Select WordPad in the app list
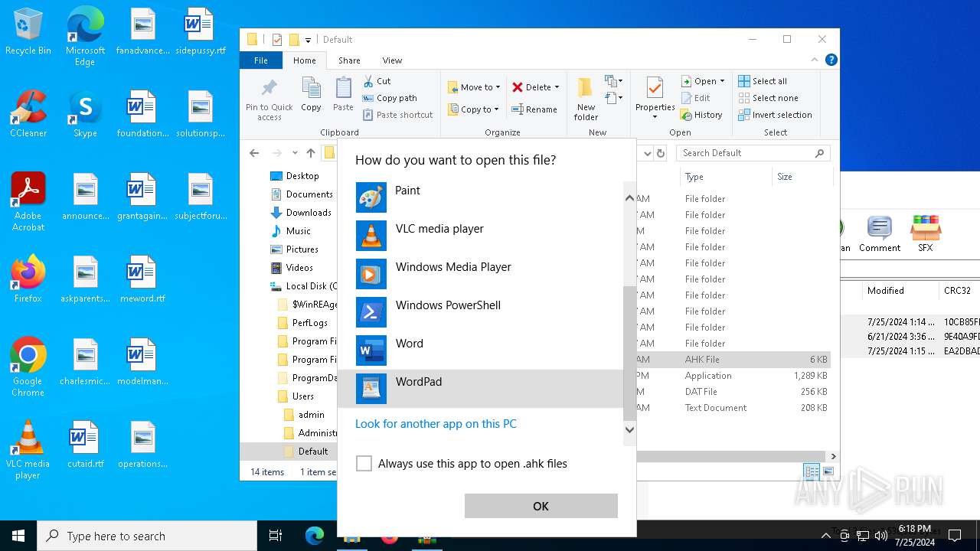Viewport: 980px width, 551px height. (480, 389)
